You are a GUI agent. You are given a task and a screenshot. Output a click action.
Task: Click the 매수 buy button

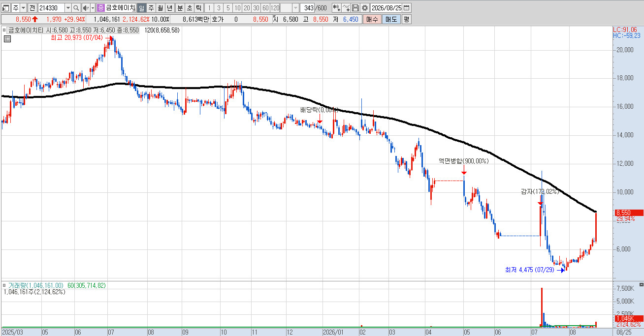pyautogui.click(x=372, y=19)
